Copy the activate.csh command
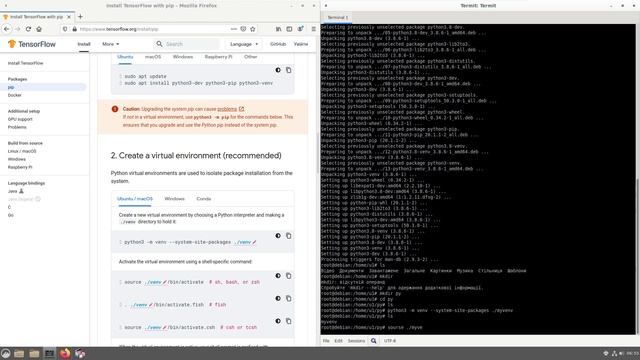This screenshot has height=360, width=640. 289,321
